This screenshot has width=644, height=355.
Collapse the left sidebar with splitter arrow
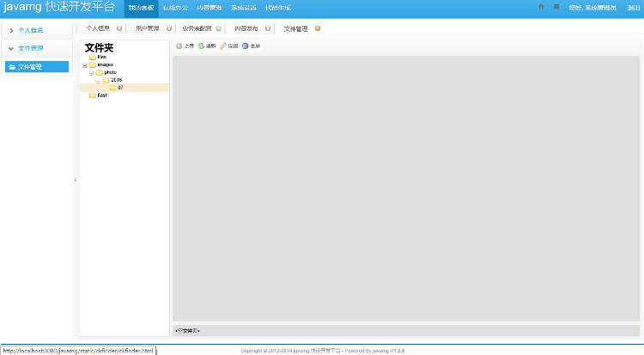click(76, 180)
